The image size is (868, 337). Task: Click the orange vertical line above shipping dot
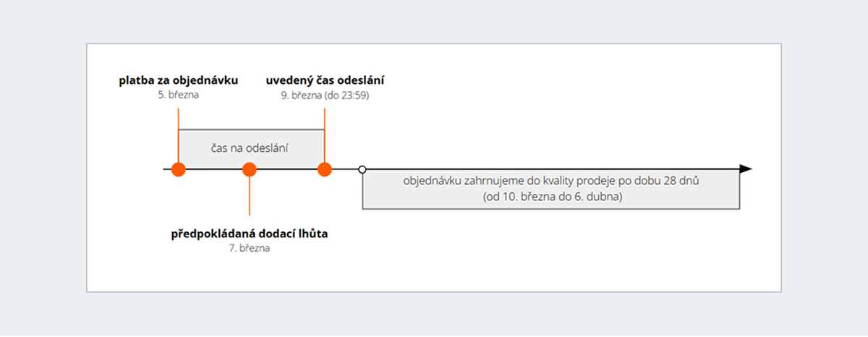click(x=325, y=135)
